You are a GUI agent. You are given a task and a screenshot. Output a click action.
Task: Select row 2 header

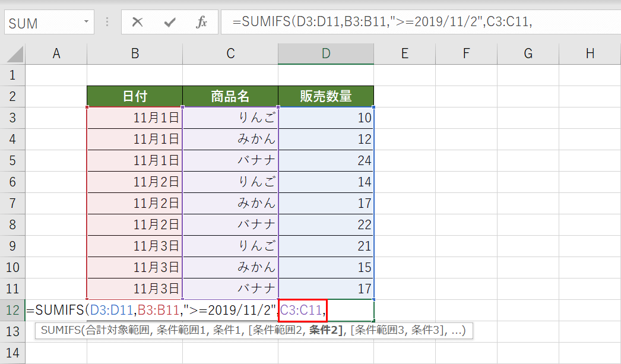[x=12, y=96]
